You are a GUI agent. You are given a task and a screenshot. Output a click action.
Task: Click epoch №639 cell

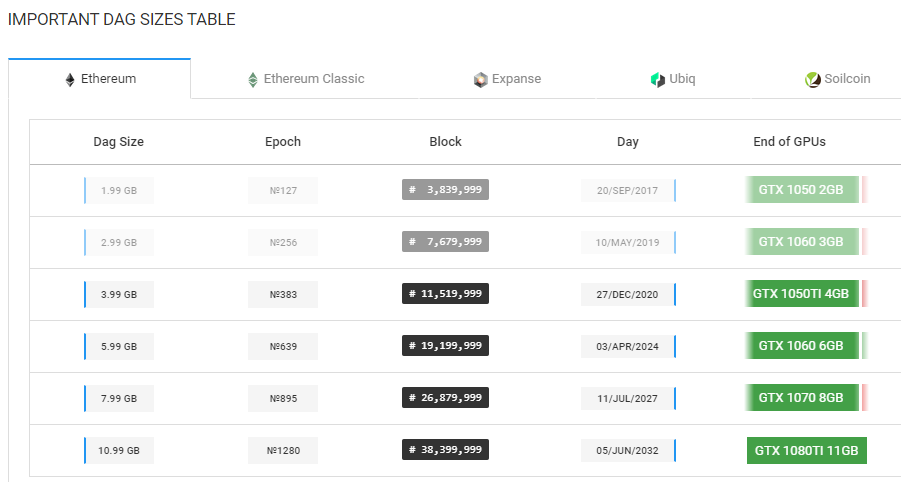[x=283, y=346]
